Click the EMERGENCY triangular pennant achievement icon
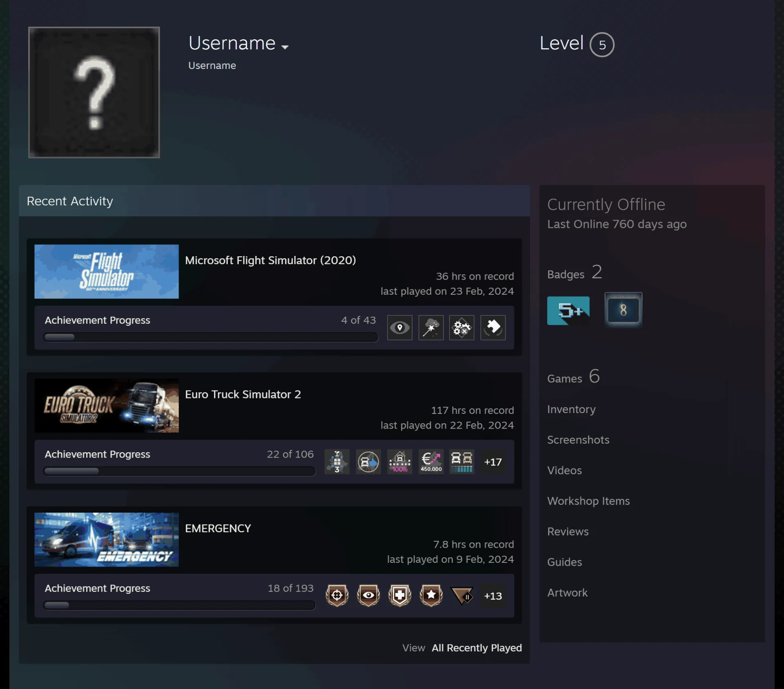The width and height of the screenshot is (784, 689). (x=462, y=596)
